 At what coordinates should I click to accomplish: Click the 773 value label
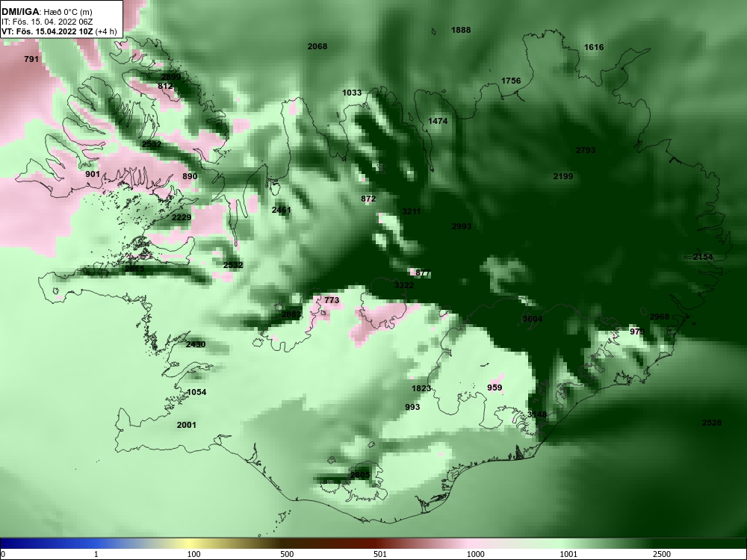click(332, 300)
